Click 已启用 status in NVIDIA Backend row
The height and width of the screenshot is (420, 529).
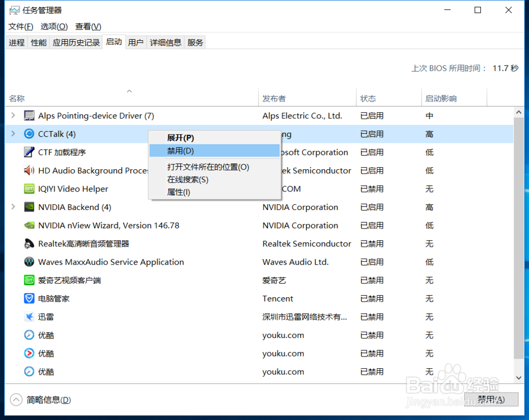tap(372, 207)
